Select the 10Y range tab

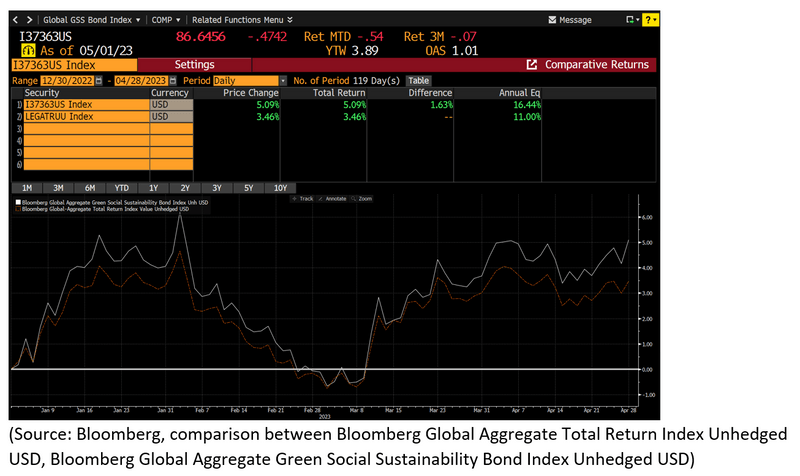click(x=280, y=188)
